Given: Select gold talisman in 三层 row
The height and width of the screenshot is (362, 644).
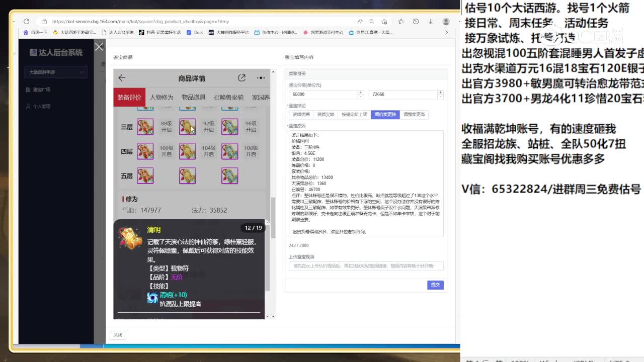Looking at the screenshot, I should [x=187, y=127].
